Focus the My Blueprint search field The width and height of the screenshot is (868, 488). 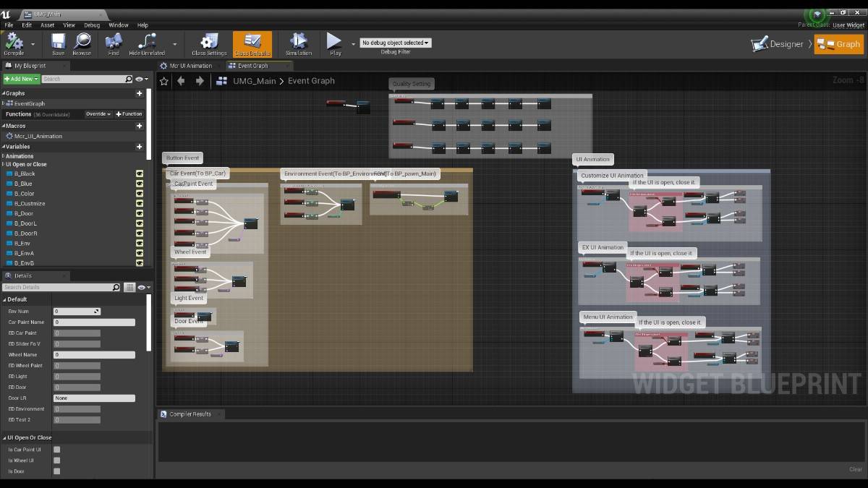click(x=82, y=79)
